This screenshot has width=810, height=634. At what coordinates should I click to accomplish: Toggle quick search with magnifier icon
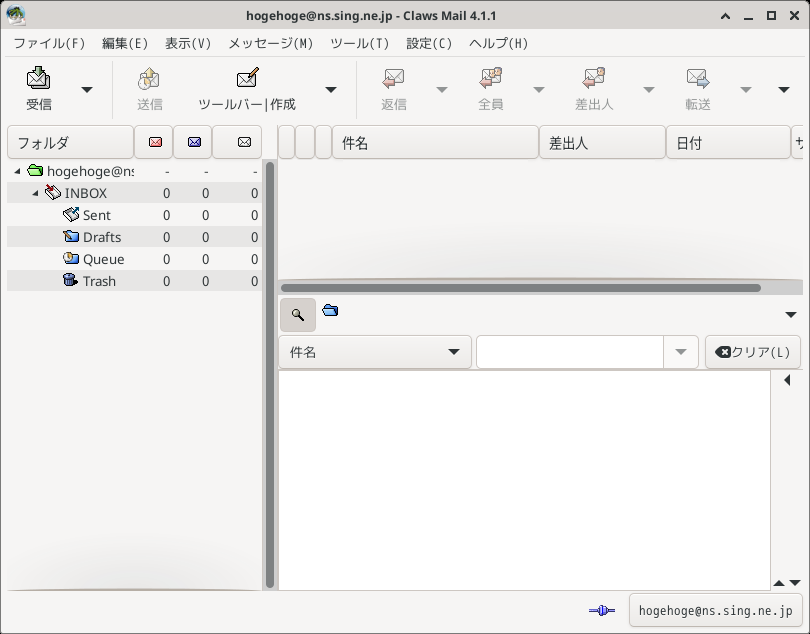tap(298, 315)
